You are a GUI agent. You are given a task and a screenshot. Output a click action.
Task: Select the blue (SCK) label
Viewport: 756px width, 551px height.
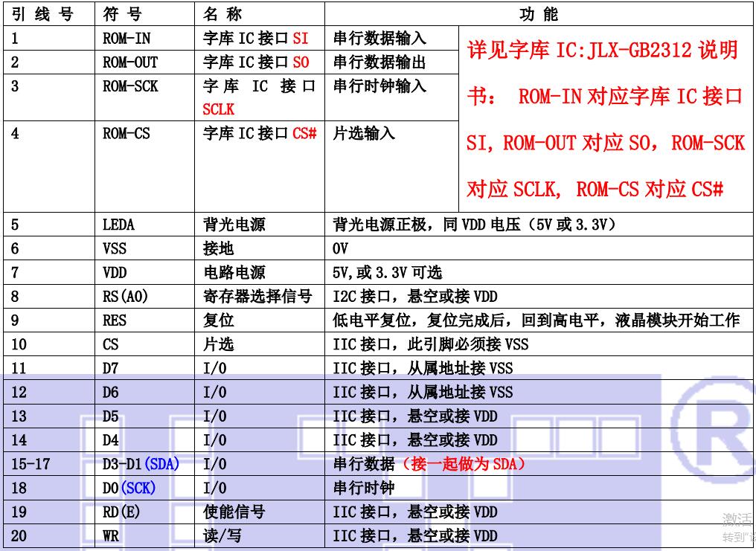tap(138, 489)
